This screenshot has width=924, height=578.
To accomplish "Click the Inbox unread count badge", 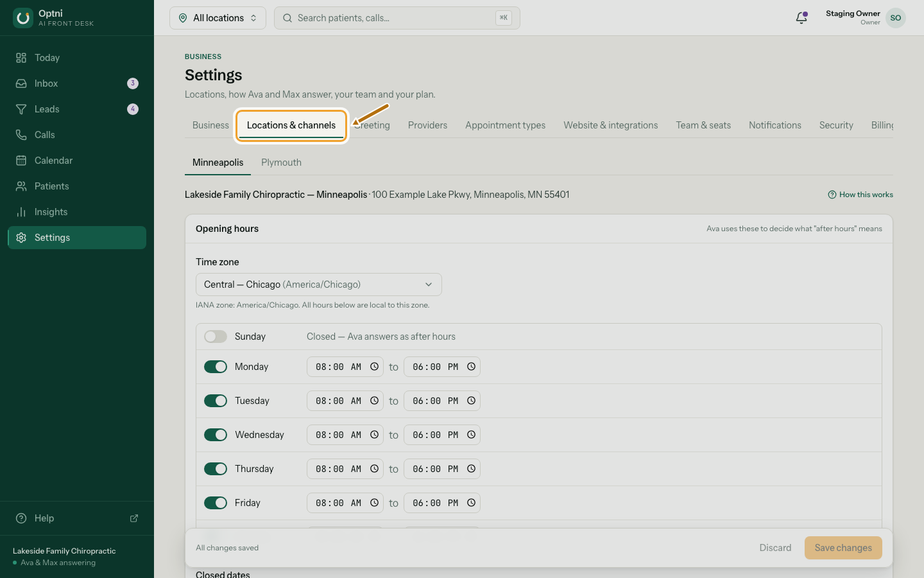I will click(x=133, y=83).
